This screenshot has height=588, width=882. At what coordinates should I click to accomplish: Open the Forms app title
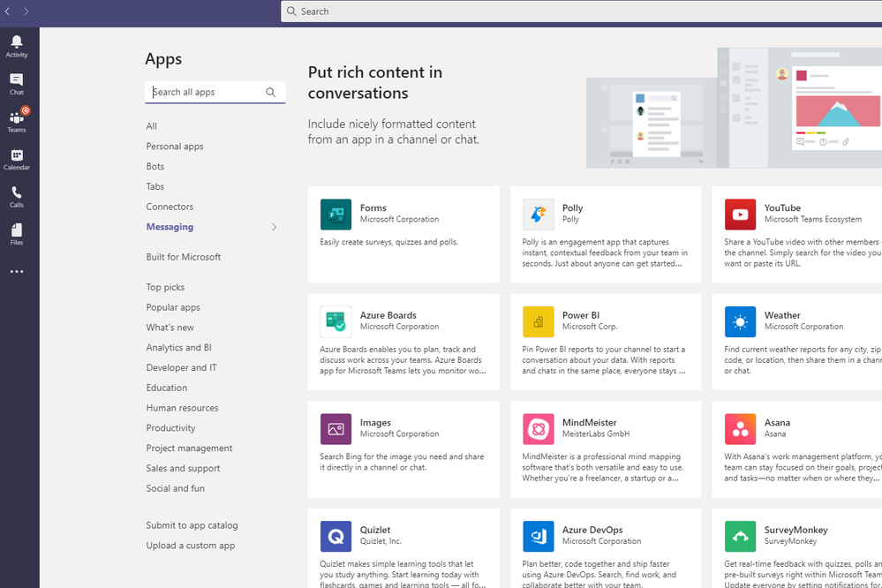tap(373, 208)
